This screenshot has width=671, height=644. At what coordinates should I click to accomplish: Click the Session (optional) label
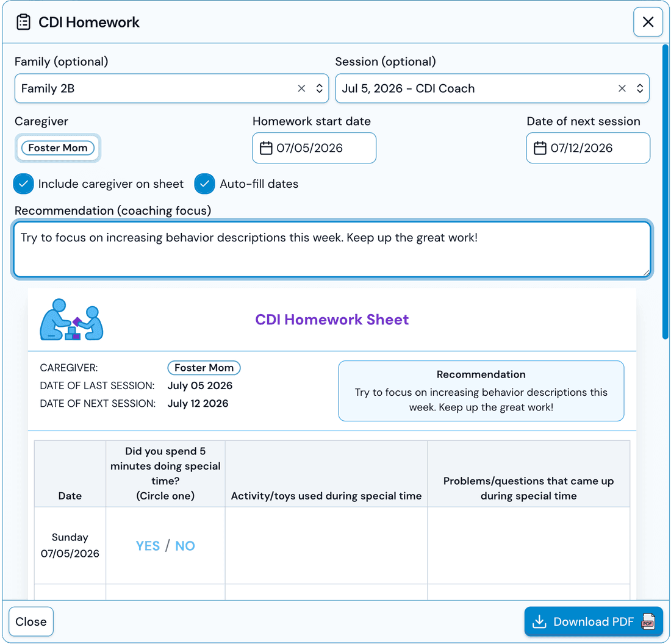(385, 62)
